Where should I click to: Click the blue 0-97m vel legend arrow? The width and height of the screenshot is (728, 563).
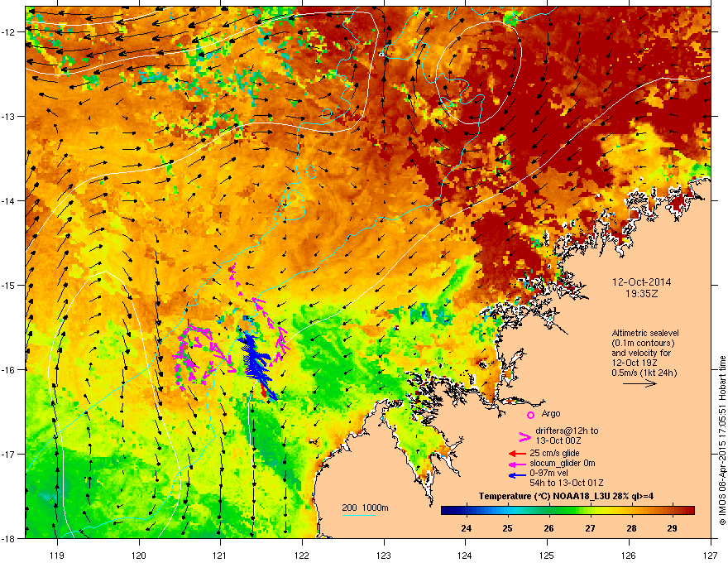517,475
